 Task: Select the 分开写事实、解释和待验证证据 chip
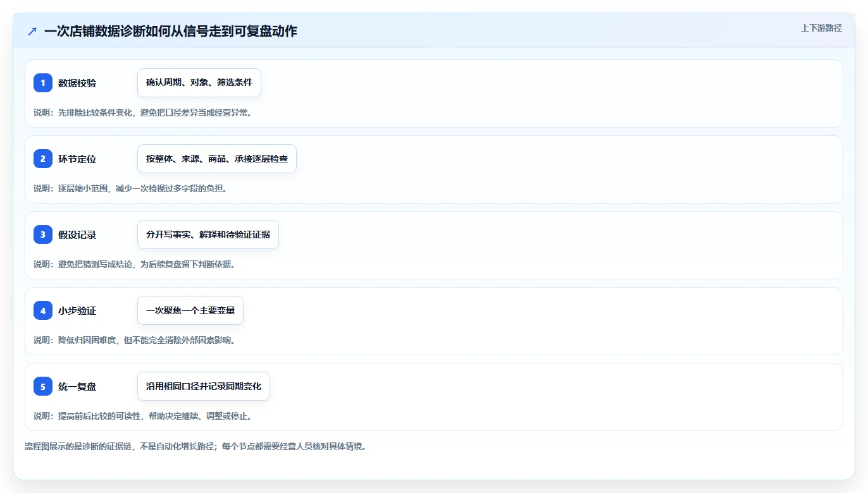tap(208, 234)
